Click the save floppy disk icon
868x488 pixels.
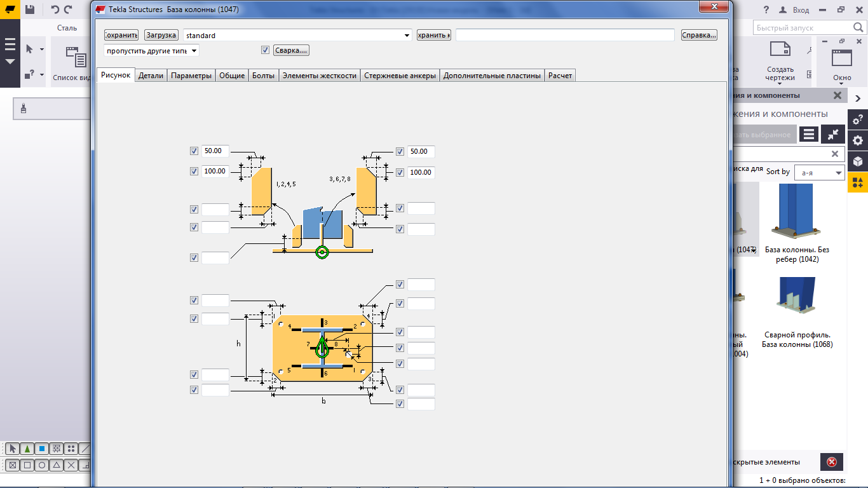(30, 10)
